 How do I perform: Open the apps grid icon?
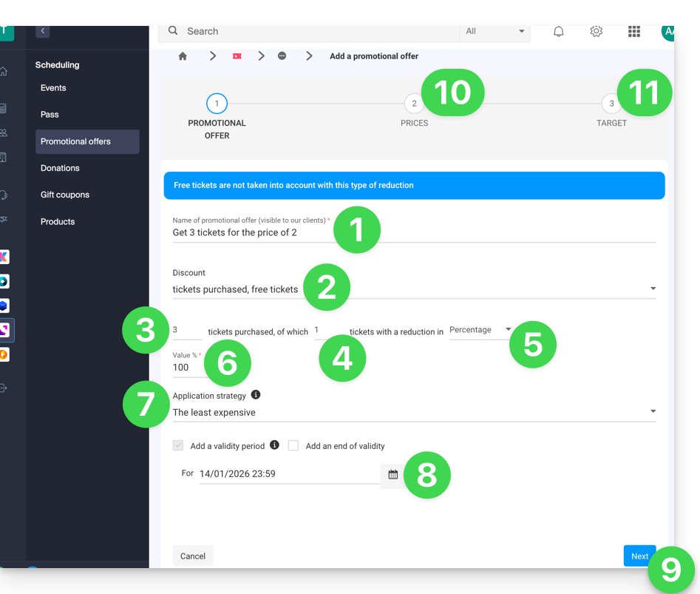pos(633,31)
